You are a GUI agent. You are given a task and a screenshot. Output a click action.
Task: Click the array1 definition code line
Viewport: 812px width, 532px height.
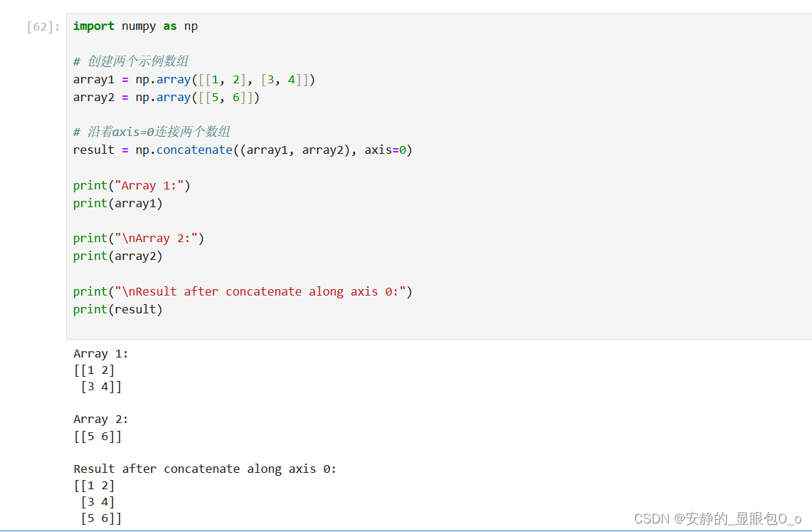194,80
